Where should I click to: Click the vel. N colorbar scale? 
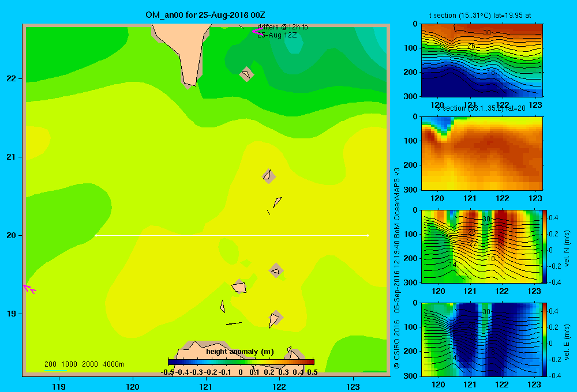[x=545, y=246]
